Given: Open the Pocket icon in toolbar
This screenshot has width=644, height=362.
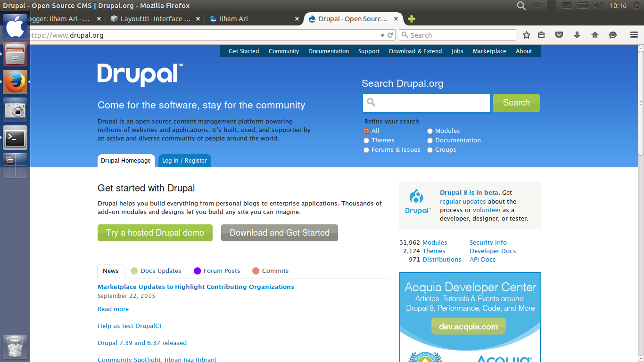Looking at the screenshot, I should pyautogui.click(x=559, y=35).
